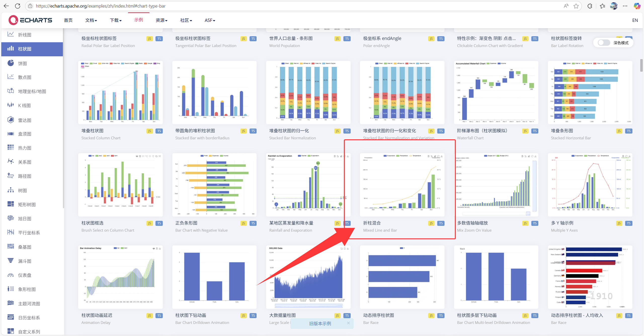Expand the 资源 dropdown menu
This screenshot has height=336, width=644.
tap(162, 20)
